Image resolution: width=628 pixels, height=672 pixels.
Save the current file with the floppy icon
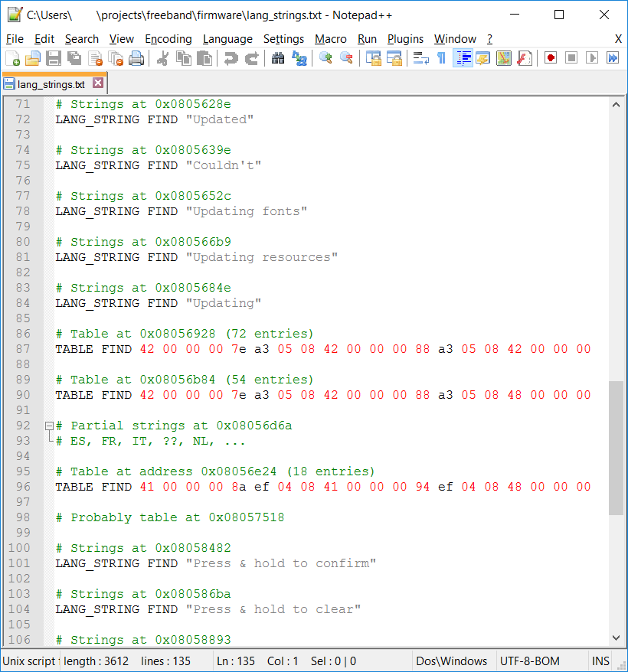pyautogui.click(x=54, y=58)
